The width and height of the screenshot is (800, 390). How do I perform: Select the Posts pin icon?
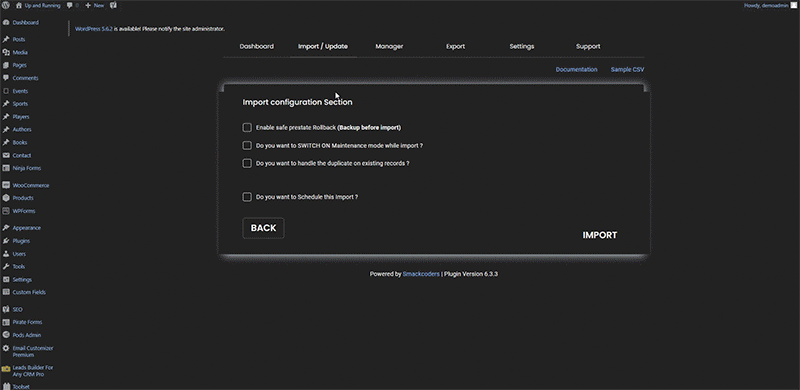click(6, 39)
